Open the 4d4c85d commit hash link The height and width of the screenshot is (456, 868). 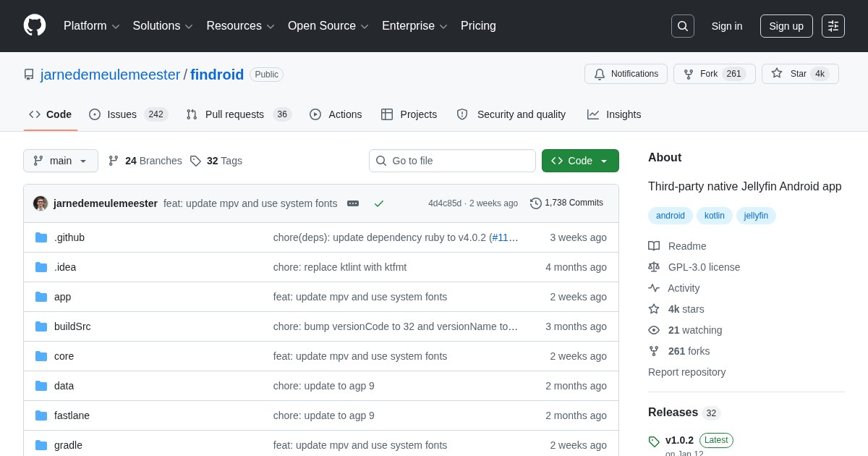coord(445,203)
